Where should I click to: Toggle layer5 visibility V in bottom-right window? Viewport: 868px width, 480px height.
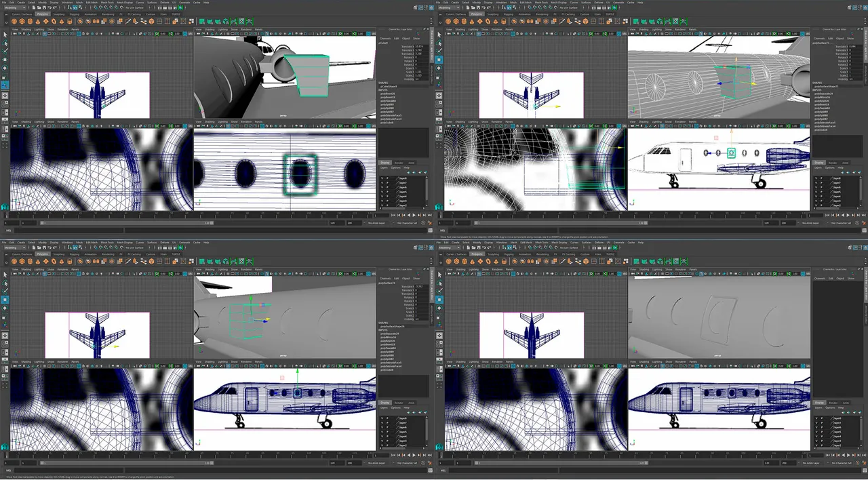tap(817, 432)
